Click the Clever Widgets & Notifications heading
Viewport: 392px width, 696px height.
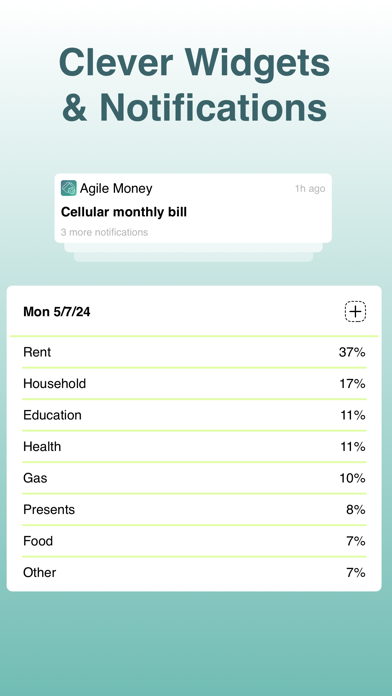point(194,84)
